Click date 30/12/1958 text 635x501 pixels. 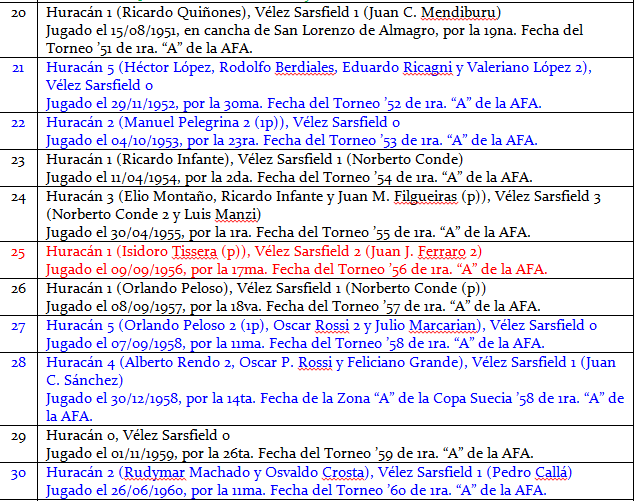[x=145, y=399]
